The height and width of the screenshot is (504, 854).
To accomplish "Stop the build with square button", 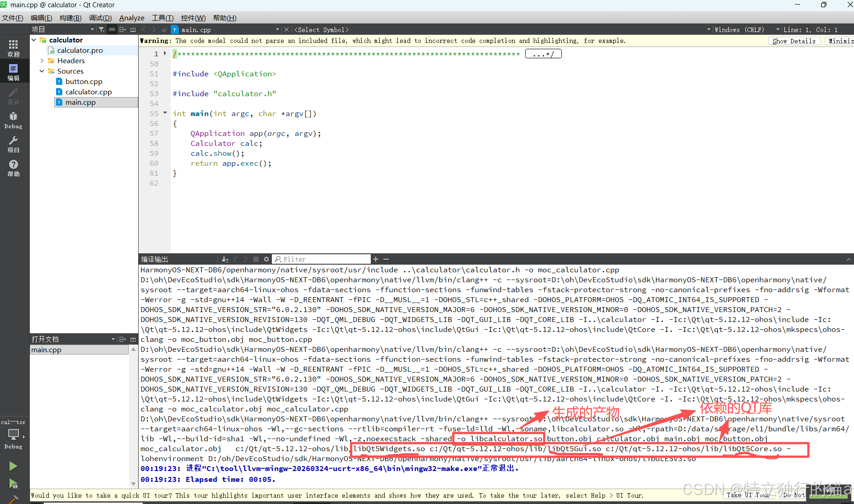I will click(x=256, y=259).
